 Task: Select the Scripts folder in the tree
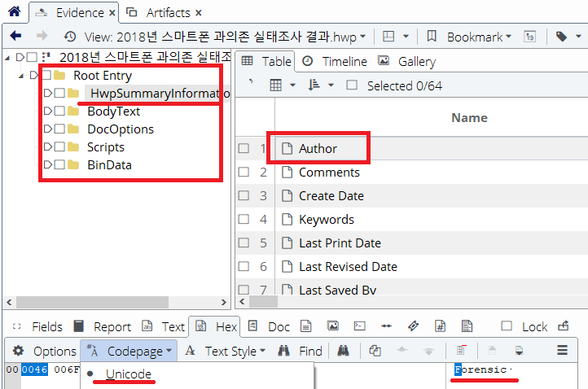106,147
